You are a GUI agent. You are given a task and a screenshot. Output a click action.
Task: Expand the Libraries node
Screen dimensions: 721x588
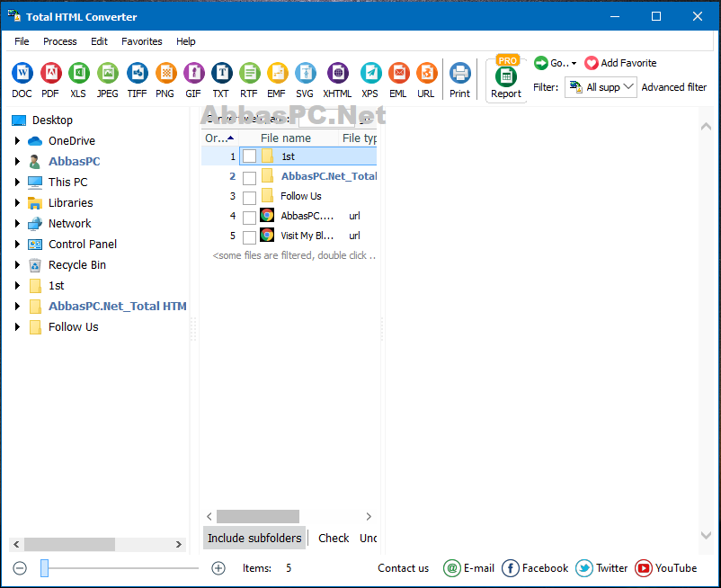[x=17, y=202]
